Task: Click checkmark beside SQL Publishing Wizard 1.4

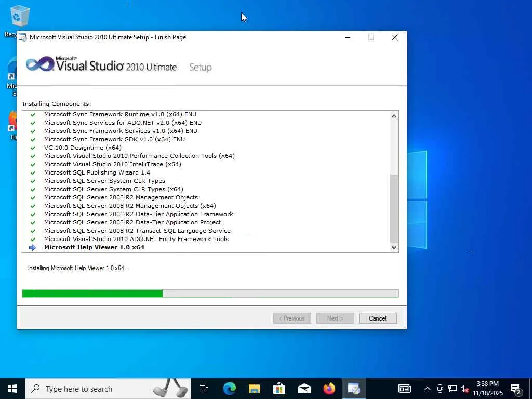Action: (33, 172)
